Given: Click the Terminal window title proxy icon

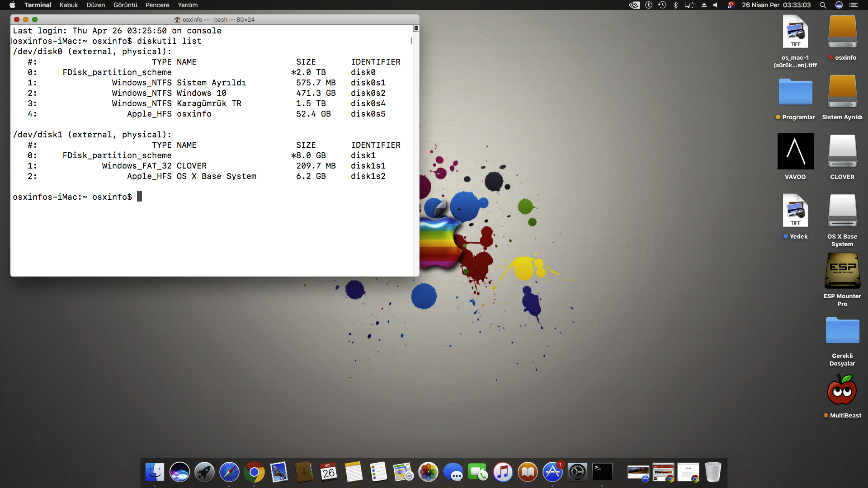Looking at the screenshot, I should (x=177, y=20).
